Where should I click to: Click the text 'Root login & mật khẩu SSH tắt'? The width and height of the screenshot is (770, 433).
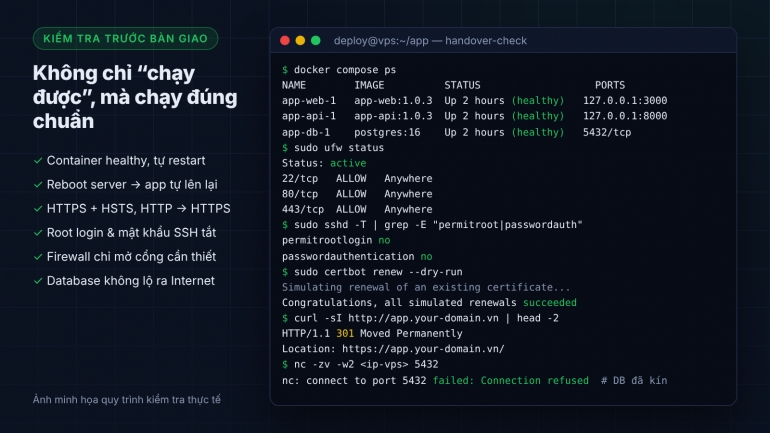[131, 233]
